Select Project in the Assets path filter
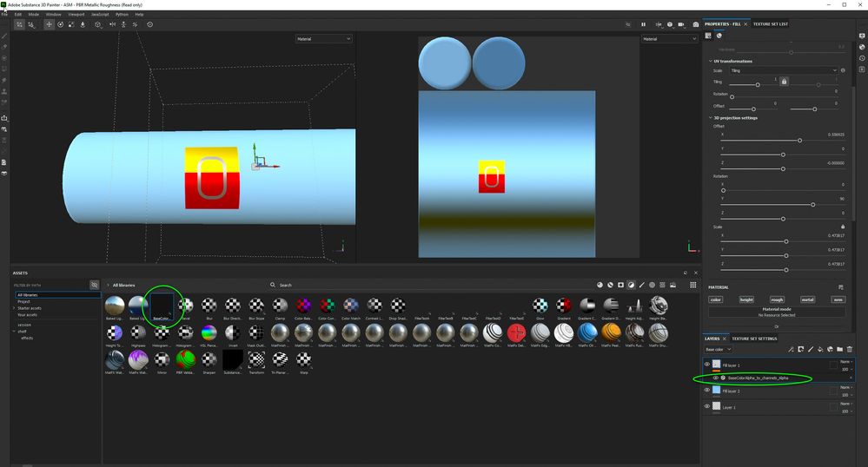This screenshot has width=868, height=467. (23, 301)
